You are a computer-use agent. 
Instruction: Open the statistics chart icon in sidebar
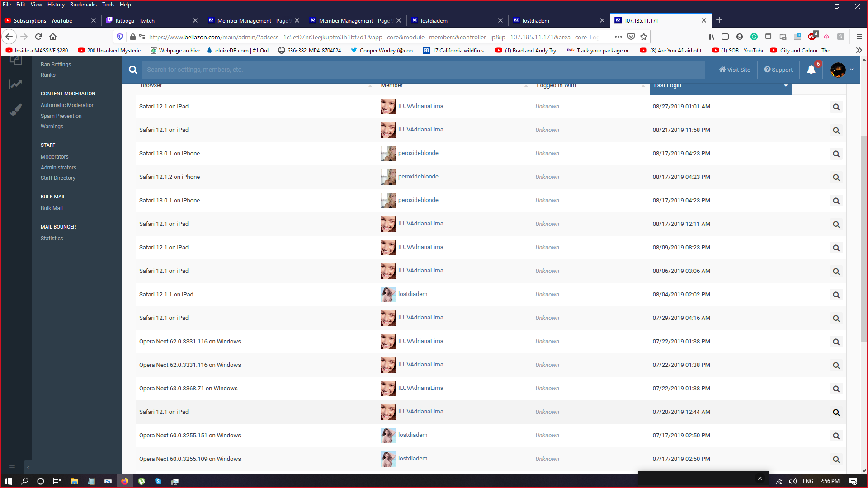click(x=16, y=84)
